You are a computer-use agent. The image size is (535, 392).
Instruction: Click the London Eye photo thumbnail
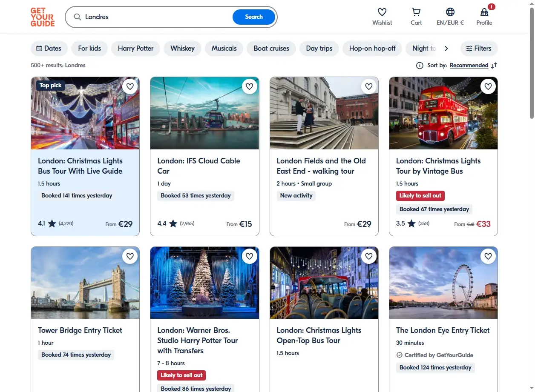(443, 283)
